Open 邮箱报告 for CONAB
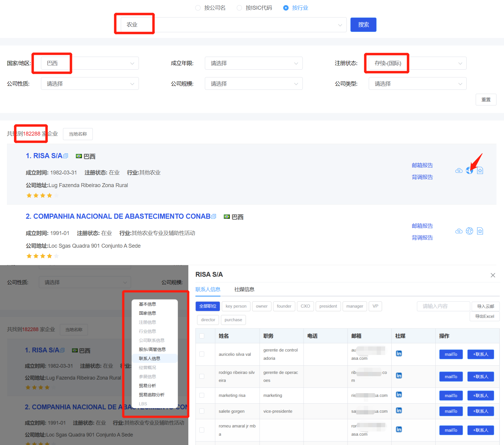This screenshot has height=445, width=504. pyautogui.click(x=422, y=226)
